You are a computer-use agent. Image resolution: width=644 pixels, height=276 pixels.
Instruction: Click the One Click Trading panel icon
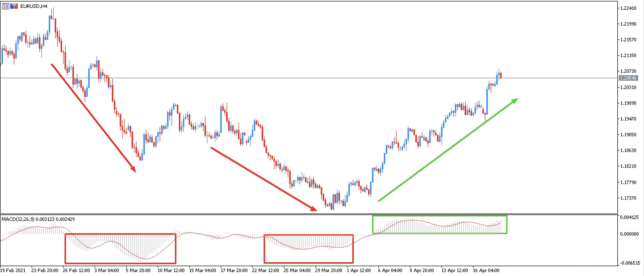point(14,6)
